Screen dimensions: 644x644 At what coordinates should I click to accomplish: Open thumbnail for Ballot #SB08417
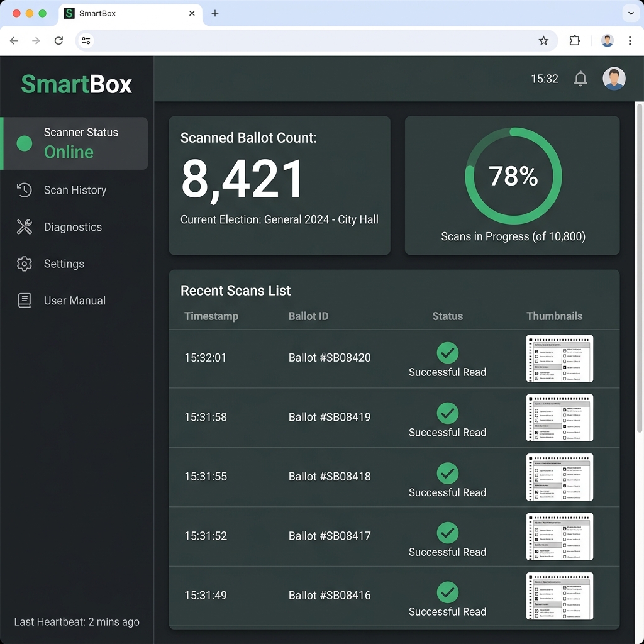[559, 536]
